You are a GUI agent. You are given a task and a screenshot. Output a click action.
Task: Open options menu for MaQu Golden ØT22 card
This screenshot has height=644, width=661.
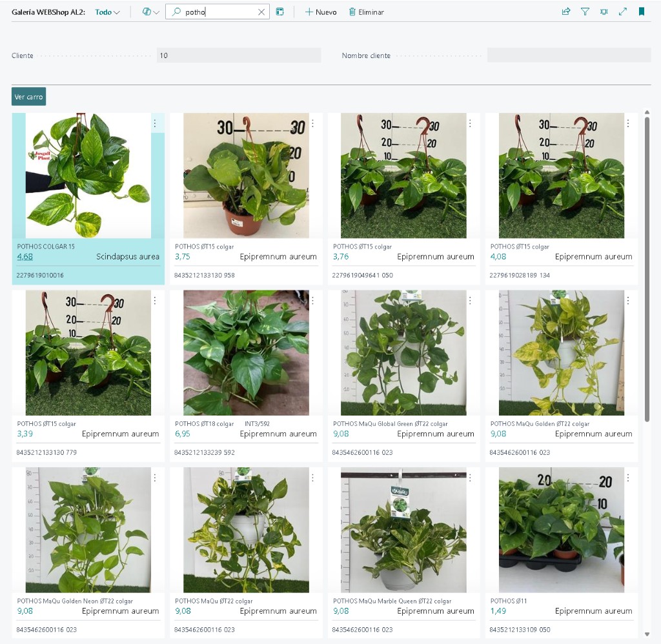[x=628, y=300]
